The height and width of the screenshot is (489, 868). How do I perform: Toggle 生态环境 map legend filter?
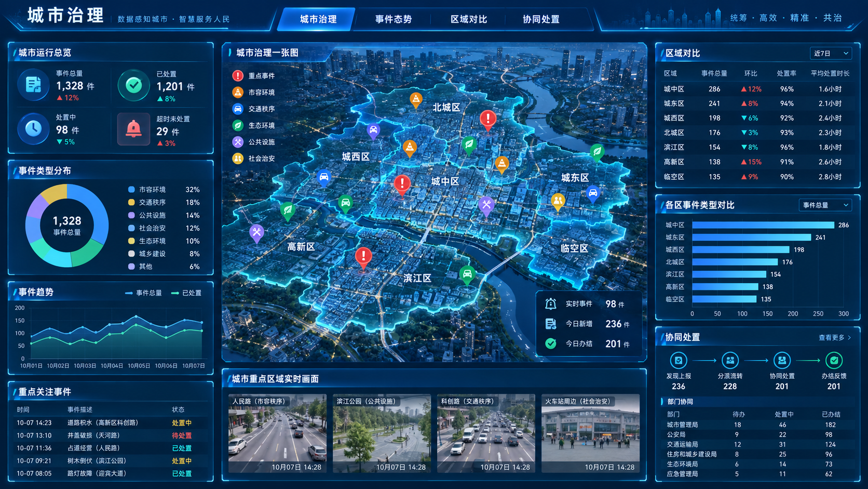253,125
